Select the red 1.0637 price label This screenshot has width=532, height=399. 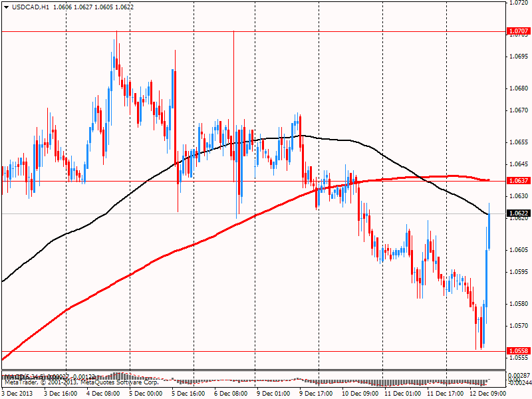[x=518, y=180]
